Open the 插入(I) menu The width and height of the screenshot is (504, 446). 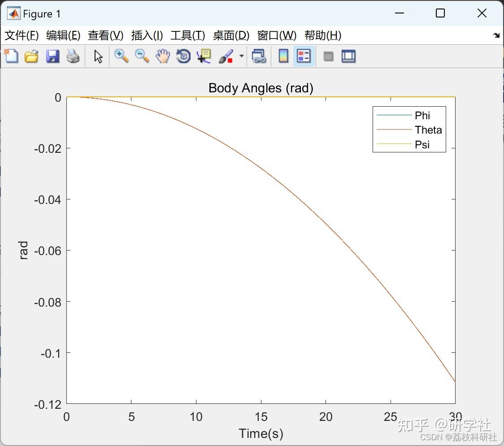147,35
